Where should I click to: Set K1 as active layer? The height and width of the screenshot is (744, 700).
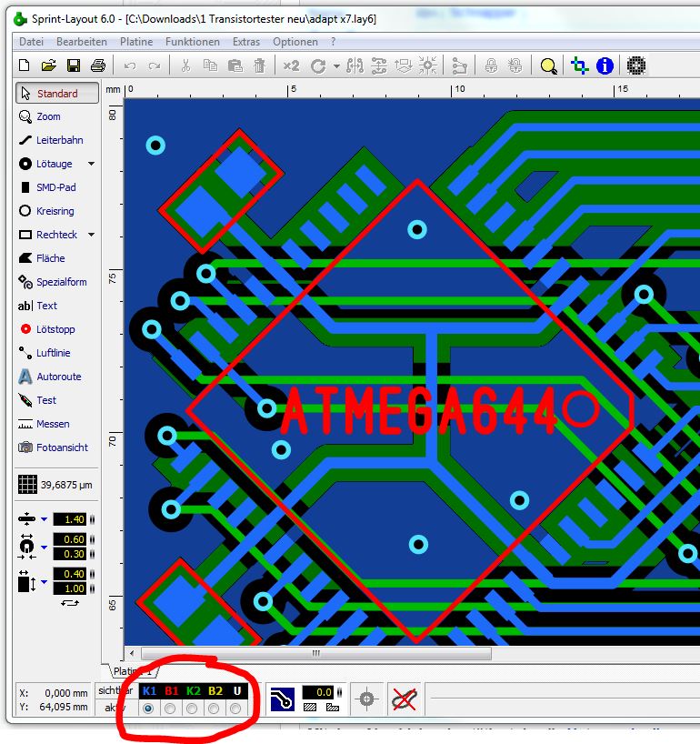148,709
